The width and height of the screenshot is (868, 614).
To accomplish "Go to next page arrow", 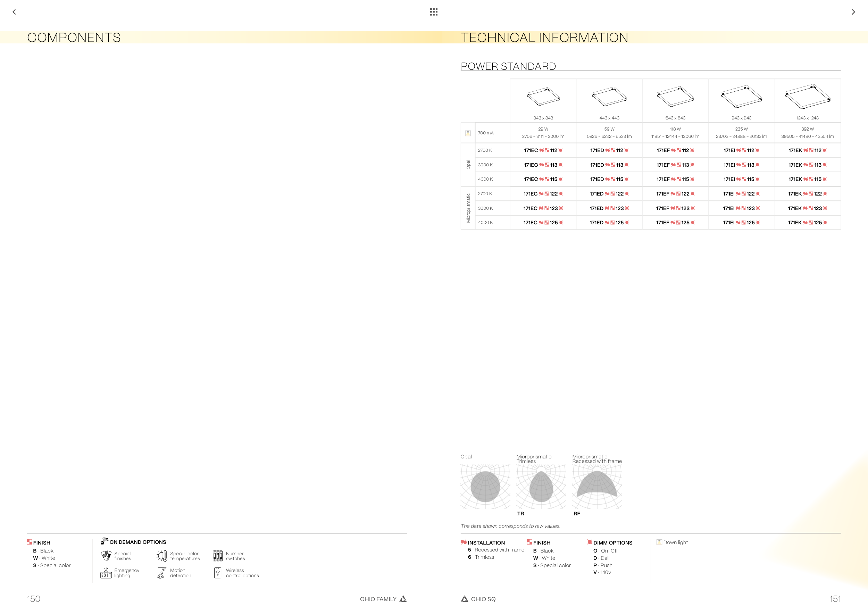I will pos(853,12).
